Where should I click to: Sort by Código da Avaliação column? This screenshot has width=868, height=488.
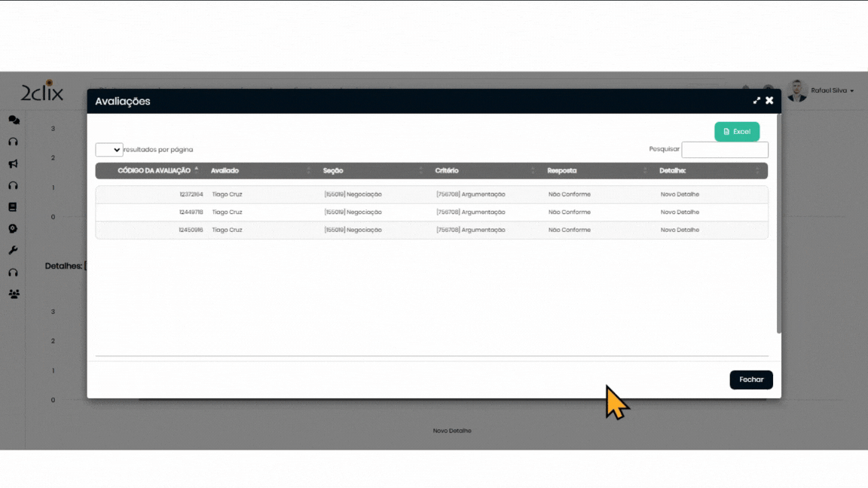tap(154, 171)
